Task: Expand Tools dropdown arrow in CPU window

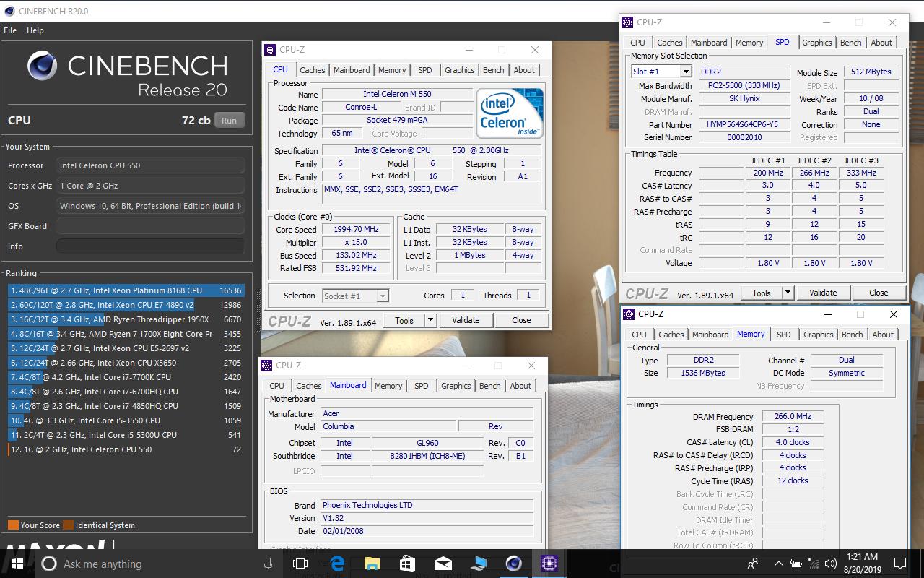Action: click(430, 320)
